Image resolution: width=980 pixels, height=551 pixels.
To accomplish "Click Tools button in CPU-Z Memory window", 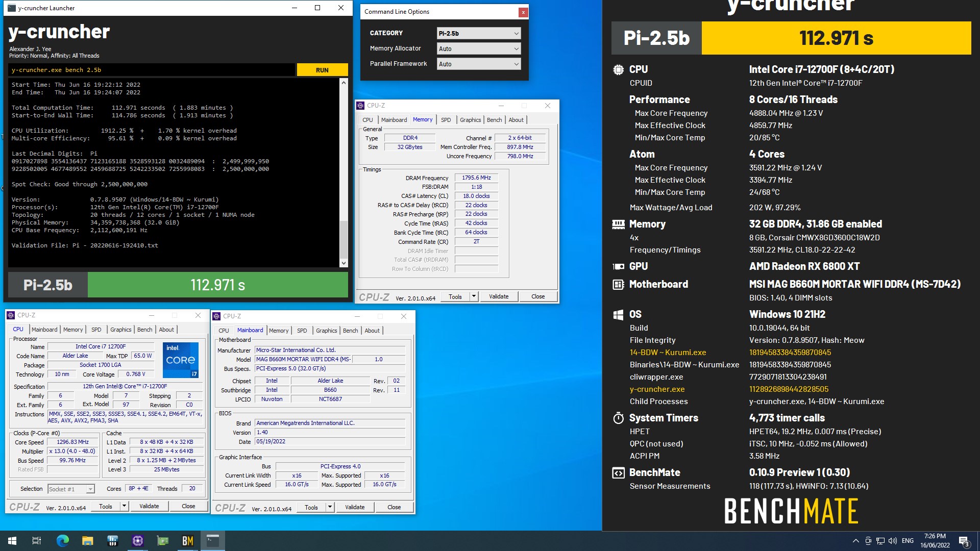I will click(455, 296).
